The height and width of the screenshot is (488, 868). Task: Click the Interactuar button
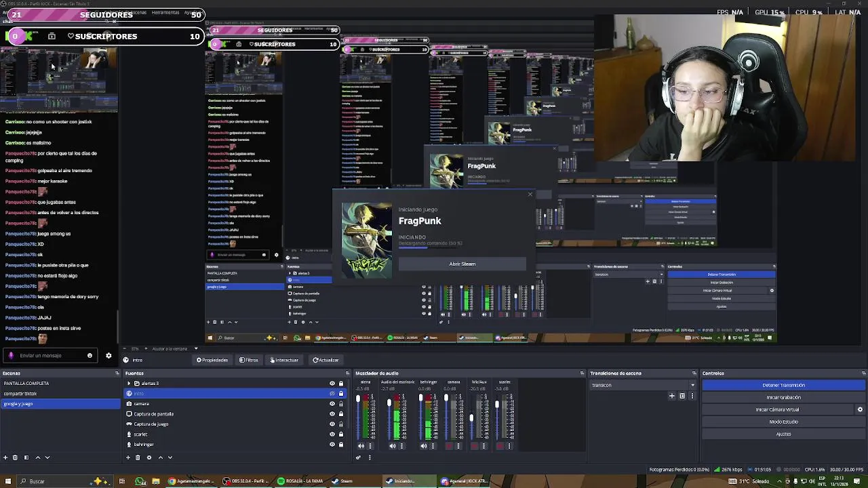click(283, 360)
